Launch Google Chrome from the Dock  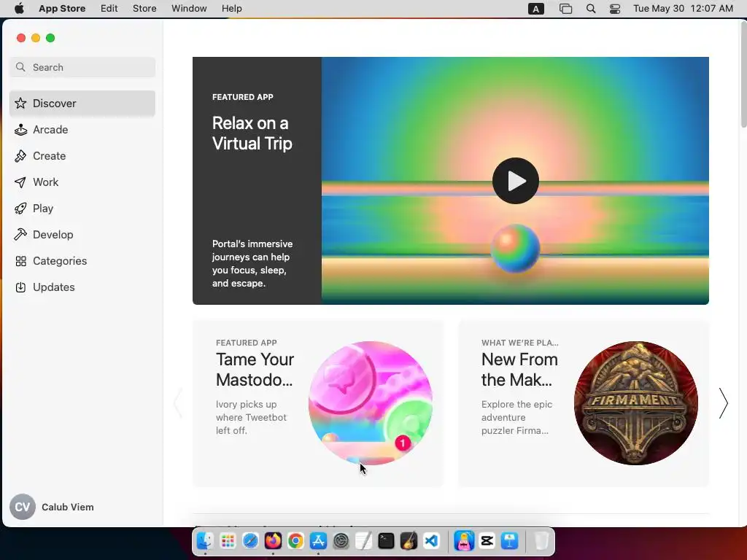click(x=295, y=541)
